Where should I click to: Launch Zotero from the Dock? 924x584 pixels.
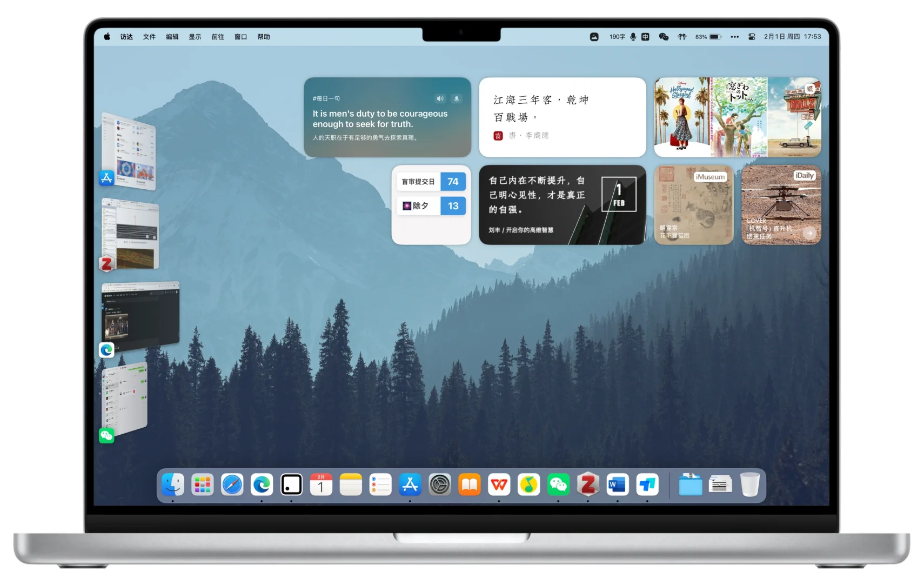pos(587,485)
